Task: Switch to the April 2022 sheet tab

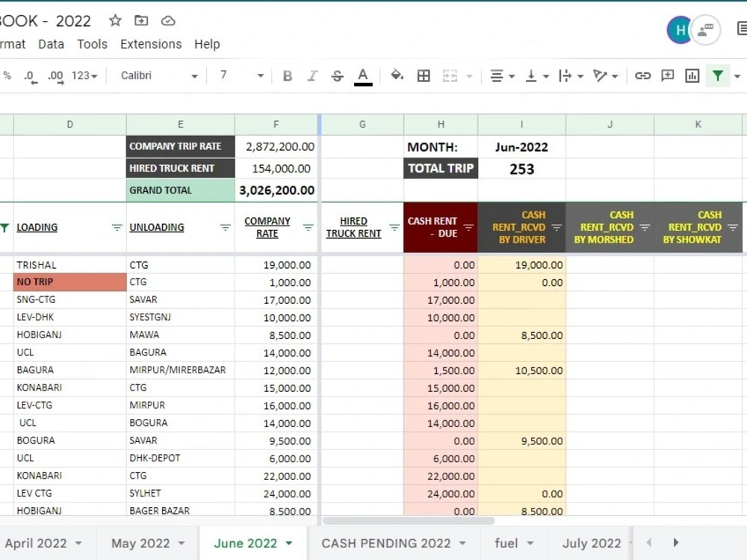Action: (x=36, y=544)
